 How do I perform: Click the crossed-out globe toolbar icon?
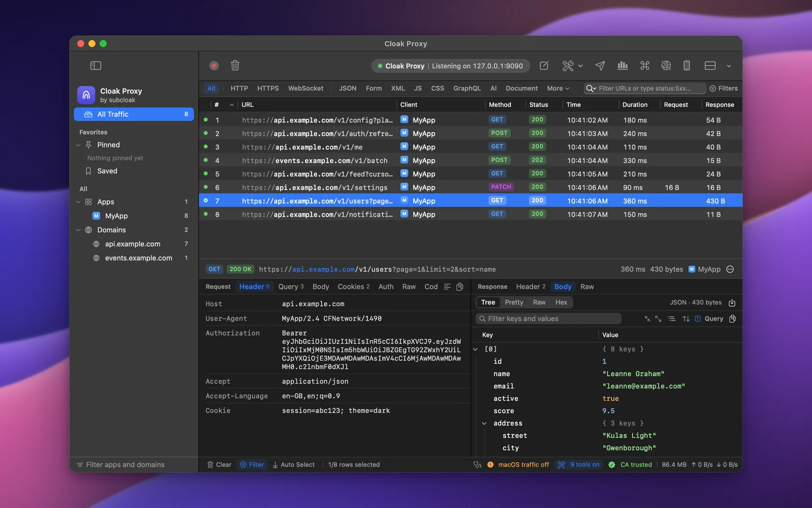666,66
